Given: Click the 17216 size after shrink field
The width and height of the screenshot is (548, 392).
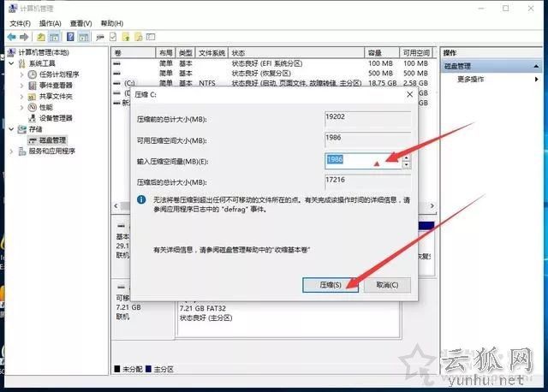Looking at the screenshot, I should tap(367, 181).
